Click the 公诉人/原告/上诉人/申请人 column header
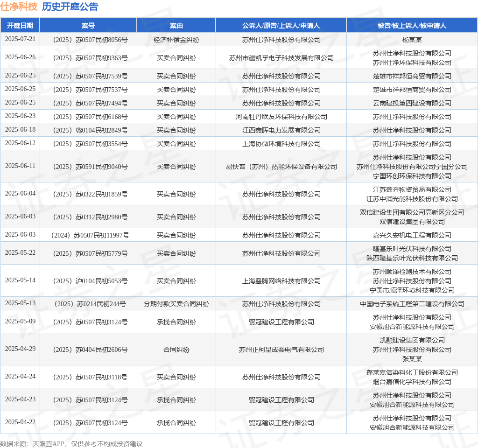Viewport: 478px width, 448px height. click(281, 26)
